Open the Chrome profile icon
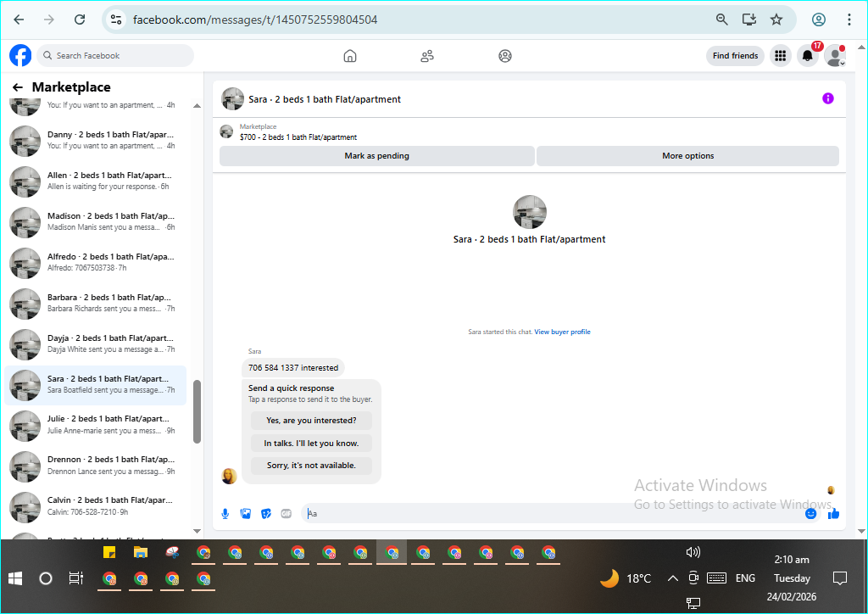 819,20
